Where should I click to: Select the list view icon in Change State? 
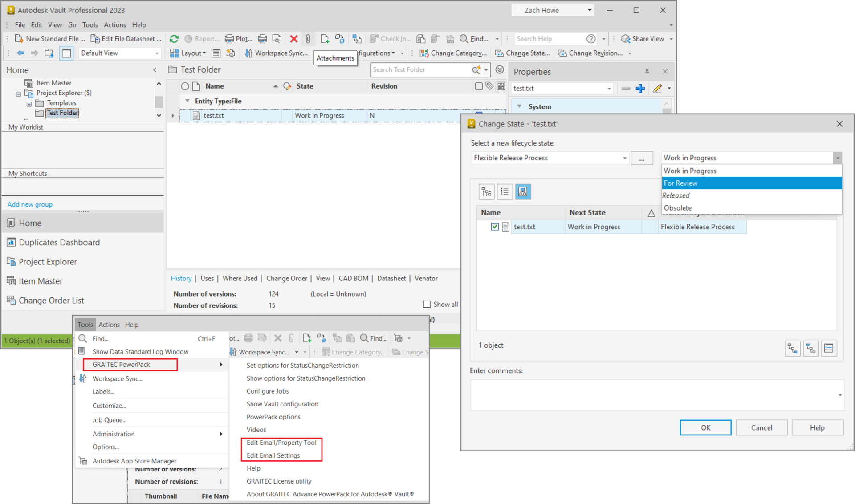505,192
